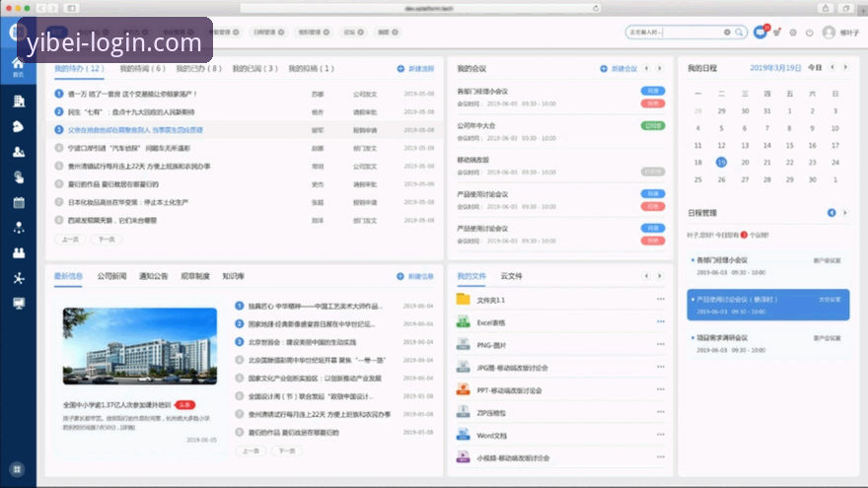Image resolution: width=868 pixels, height=488 pixels.
Task: Show previous page of 我的文件 panel
Action: coord(647,276)
